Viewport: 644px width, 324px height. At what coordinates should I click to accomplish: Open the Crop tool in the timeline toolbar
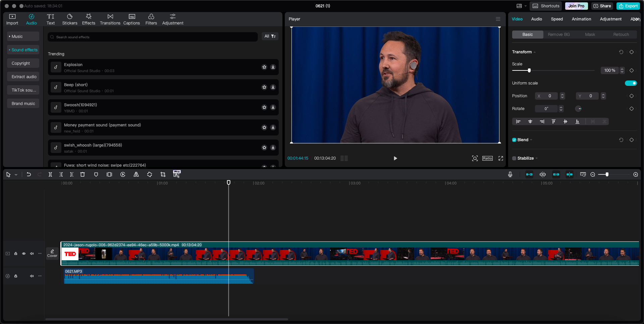[x=163, y=174]
